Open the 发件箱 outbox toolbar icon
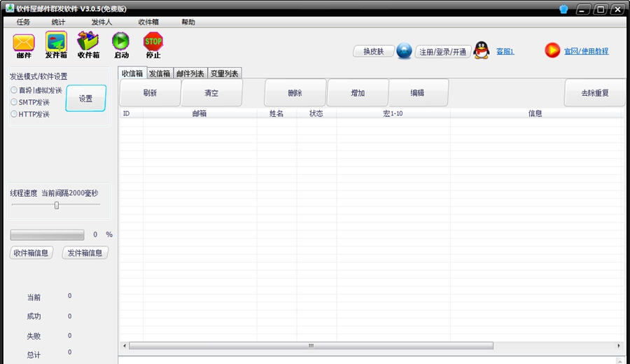 point(56,45)
